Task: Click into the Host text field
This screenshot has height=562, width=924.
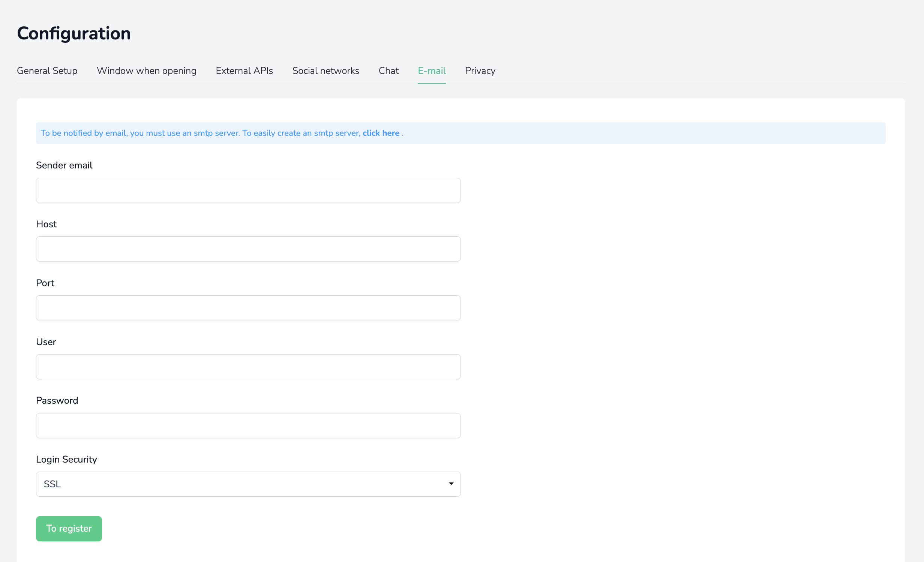Action: pyautogui.click(x=248, y=249)
